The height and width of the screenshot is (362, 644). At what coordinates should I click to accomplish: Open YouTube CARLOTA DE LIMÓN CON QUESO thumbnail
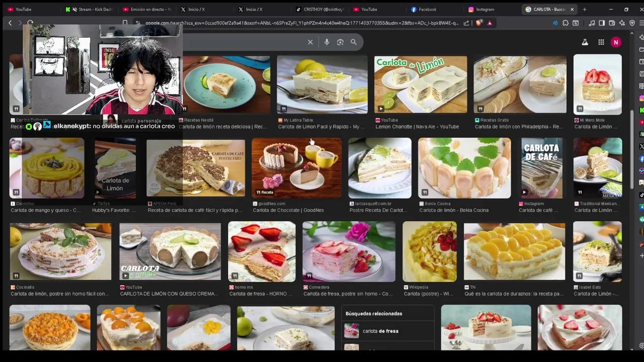(170, 251)
